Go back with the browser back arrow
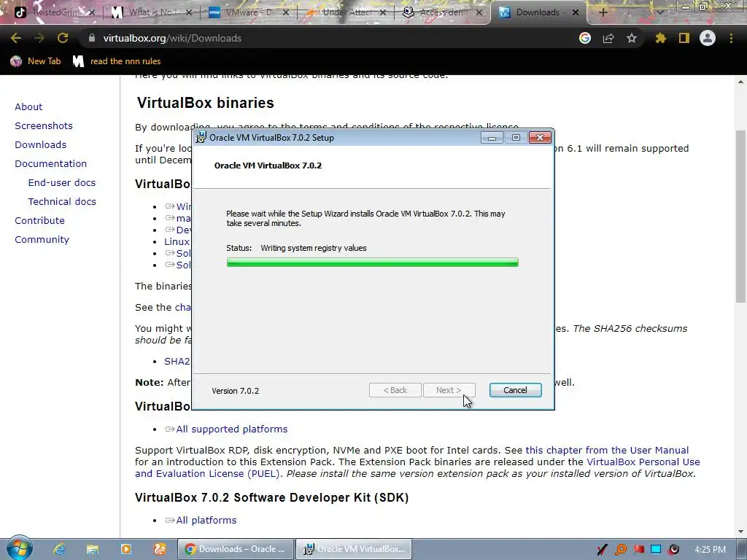The height and width of the screenshot is (560, 747). [16, 38]
